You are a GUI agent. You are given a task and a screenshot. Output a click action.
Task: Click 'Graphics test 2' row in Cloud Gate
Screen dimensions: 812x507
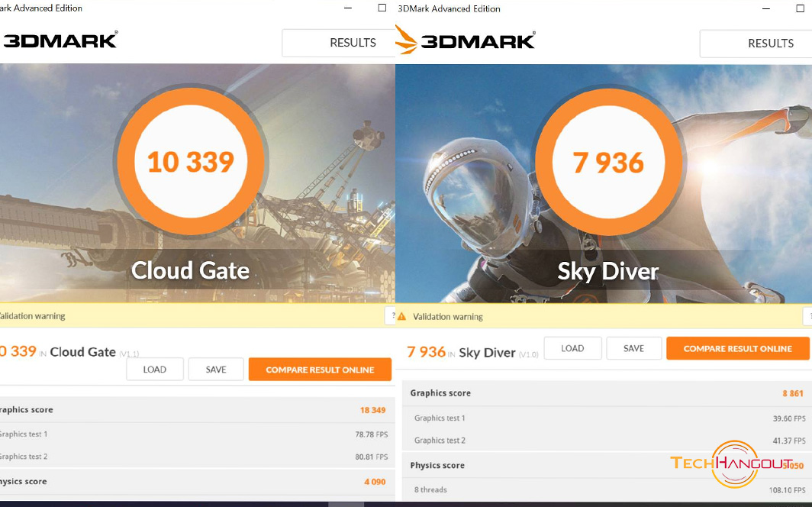[198, 457]
